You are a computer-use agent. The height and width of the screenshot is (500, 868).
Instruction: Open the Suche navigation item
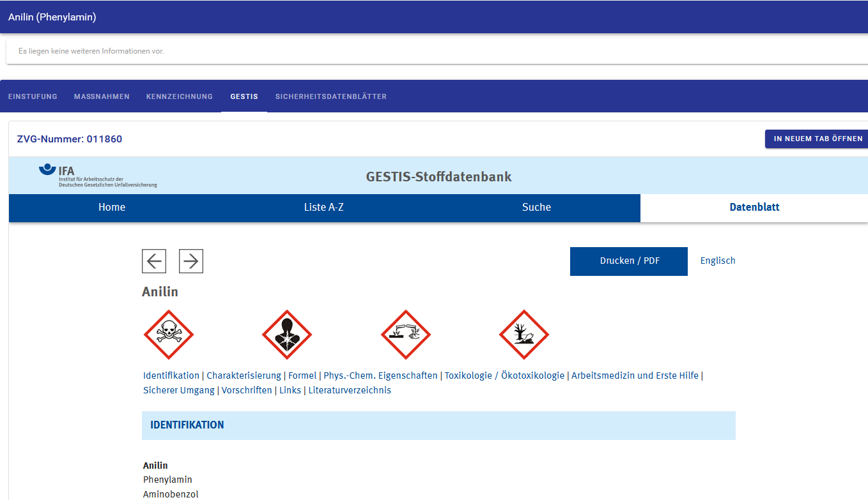[536, 208]
